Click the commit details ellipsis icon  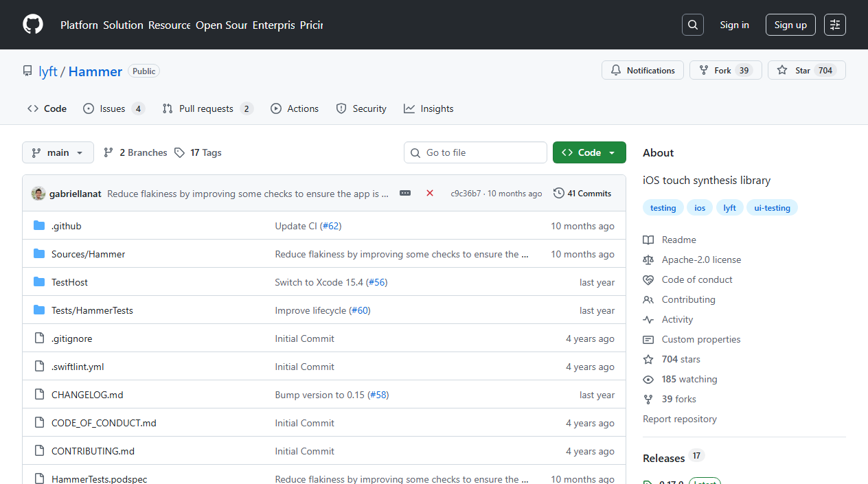(405, 194)
